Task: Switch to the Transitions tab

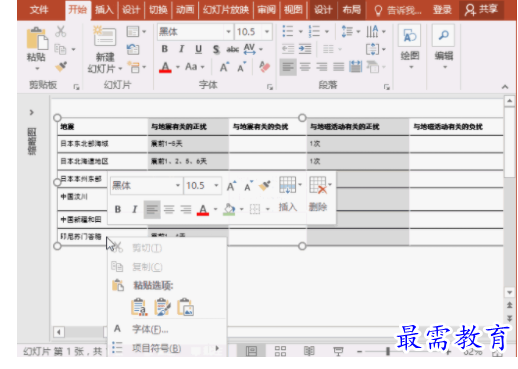Action: click(x=158, y=10)
